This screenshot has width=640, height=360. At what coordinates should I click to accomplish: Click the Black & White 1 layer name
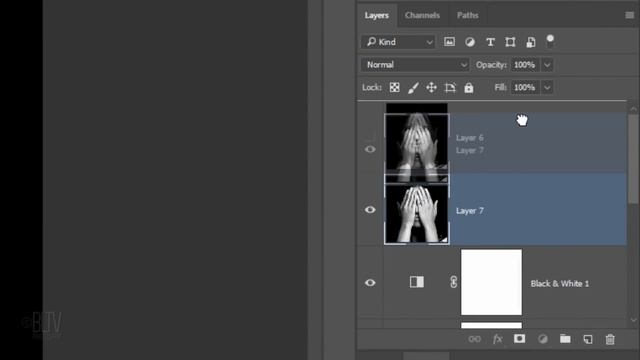pyautogui.click(x=560, y=283)
